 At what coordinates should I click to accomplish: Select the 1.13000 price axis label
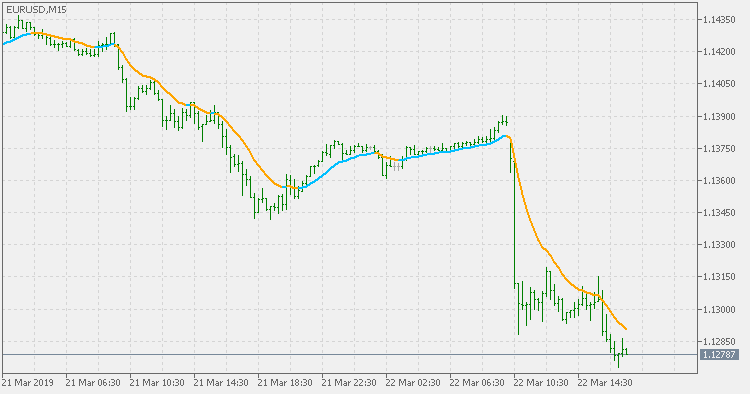[x=719, y=309]
